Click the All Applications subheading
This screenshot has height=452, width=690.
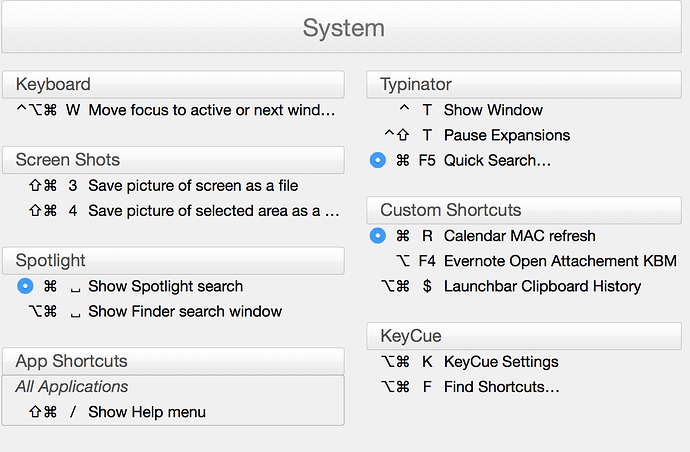pyautogui.click(x=72, y=386)
